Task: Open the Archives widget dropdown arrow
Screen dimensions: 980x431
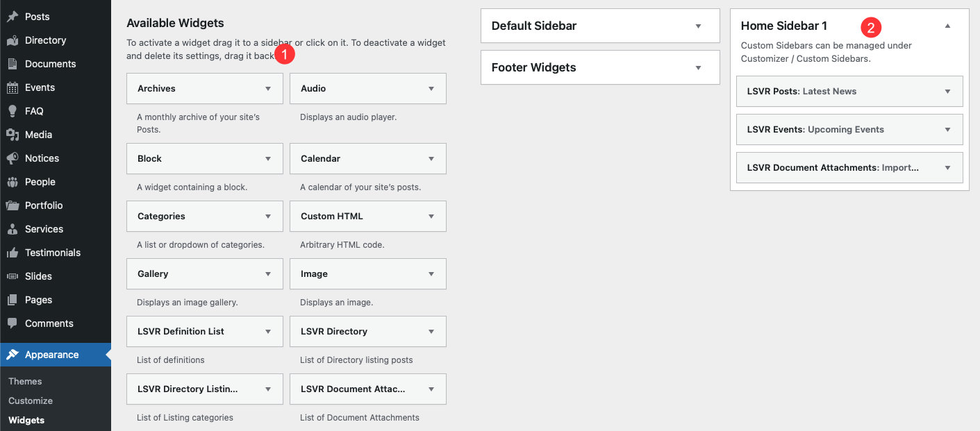Action: point(268,89)
